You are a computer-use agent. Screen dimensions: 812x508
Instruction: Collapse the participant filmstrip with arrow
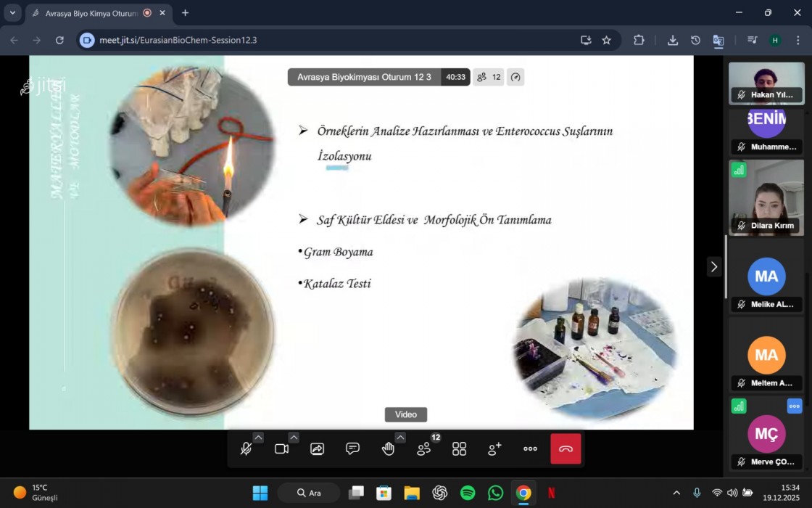pos(713,266)
